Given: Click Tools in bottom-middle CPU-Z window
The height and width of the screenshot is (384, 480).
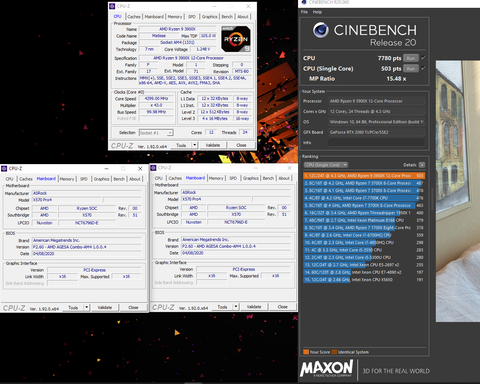Looking at the screenshot, I should [222, 307].
